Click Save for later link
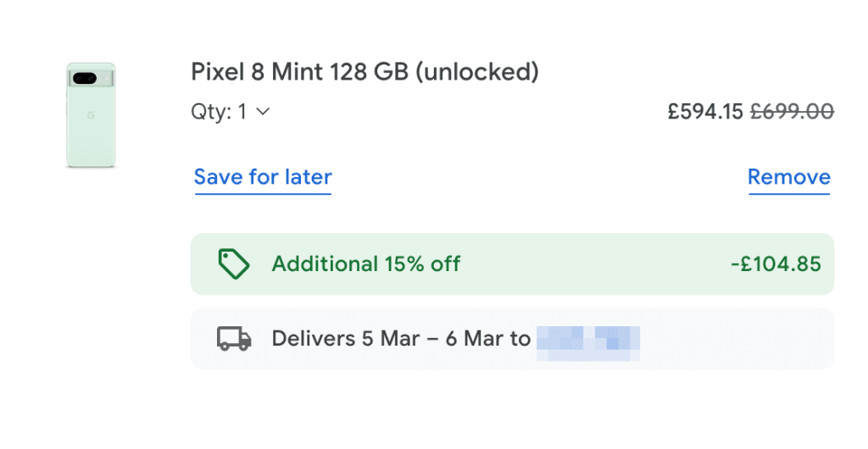This screenshot has width=868, height=449. click(263, 177)
